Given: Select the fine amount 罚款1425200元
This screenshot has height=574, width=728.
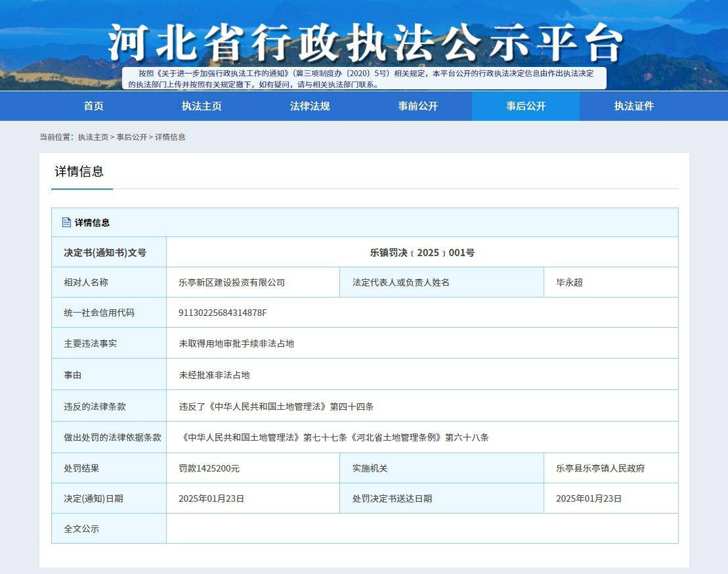Looking at the screenshot, I should (x=209, y=468).
